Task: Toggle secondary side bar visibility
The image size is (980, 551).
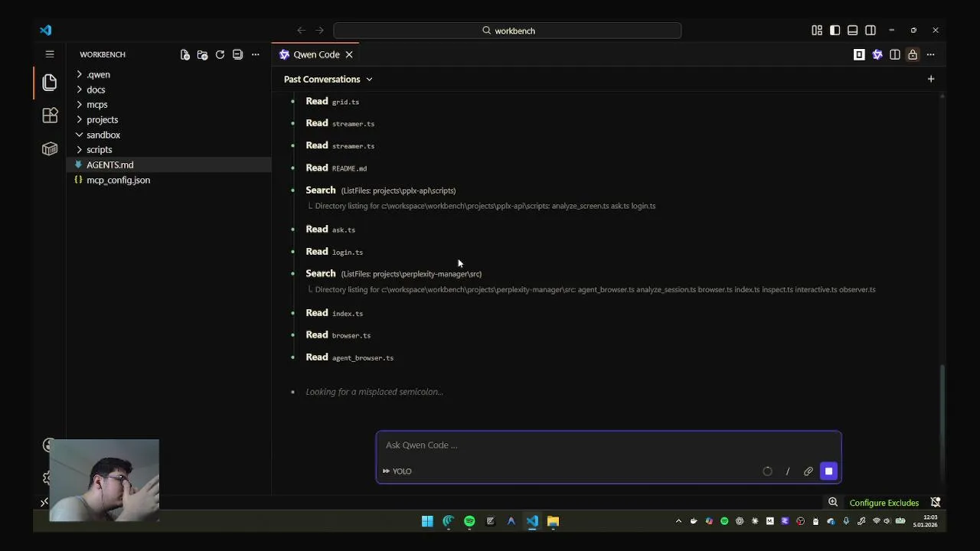Action: point(871,31)
